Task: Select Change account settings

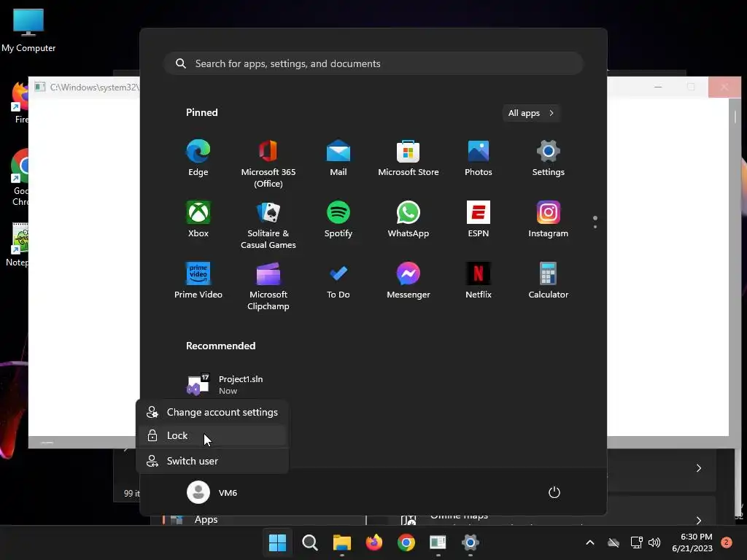Action: click(212, 413)
